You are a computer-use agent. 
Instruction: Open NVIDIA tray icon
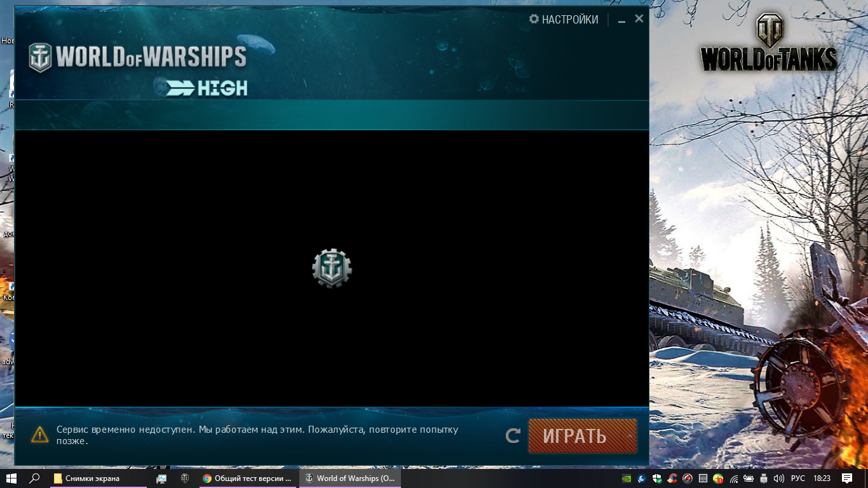tap(627, 478)
